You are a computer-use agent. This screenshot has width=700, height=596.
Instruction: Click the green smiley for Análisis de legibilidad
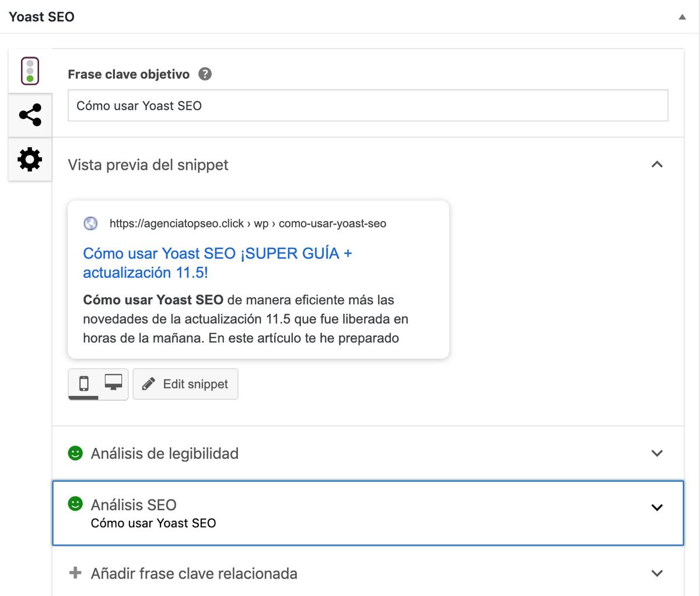(75, 453)
